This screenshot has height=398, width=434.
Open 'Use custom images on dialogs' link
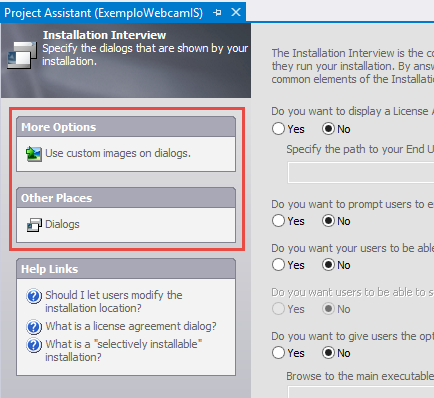pyautogui.click(x=118, y=153)
